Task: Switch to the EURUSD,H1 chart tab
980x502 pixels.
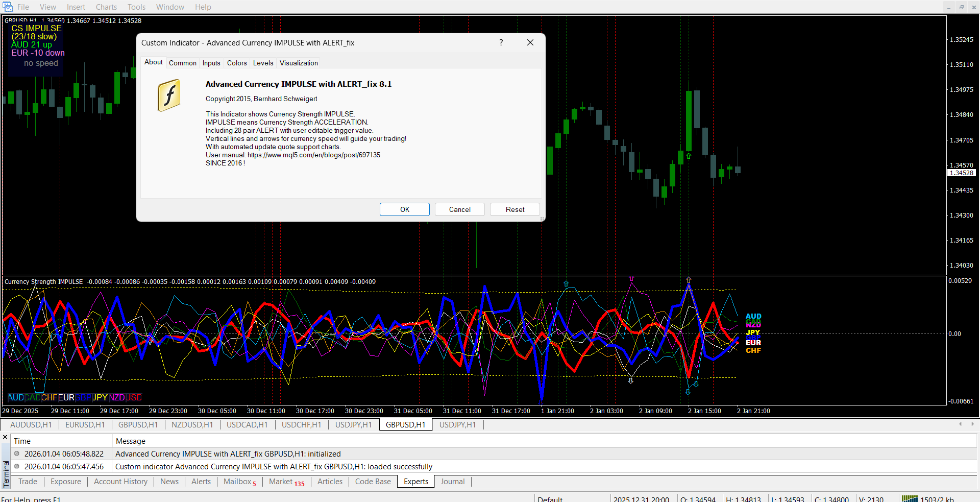Action: (85, 424)
